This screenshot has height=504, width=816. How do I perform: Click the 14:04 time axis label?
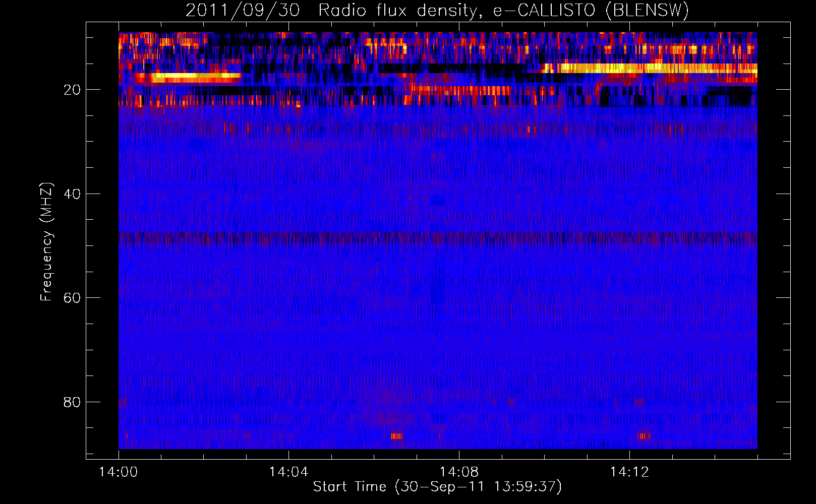[288, 472]
